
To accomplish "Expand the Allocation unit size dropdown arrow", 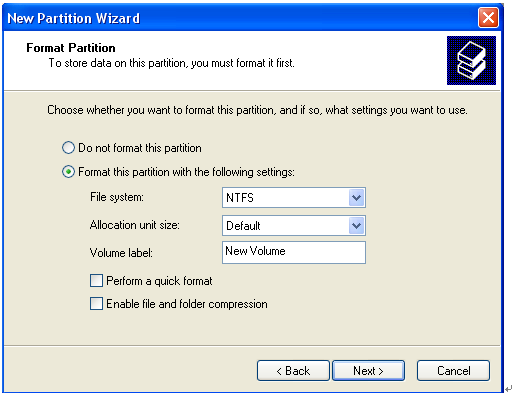I will coord(356,226).
